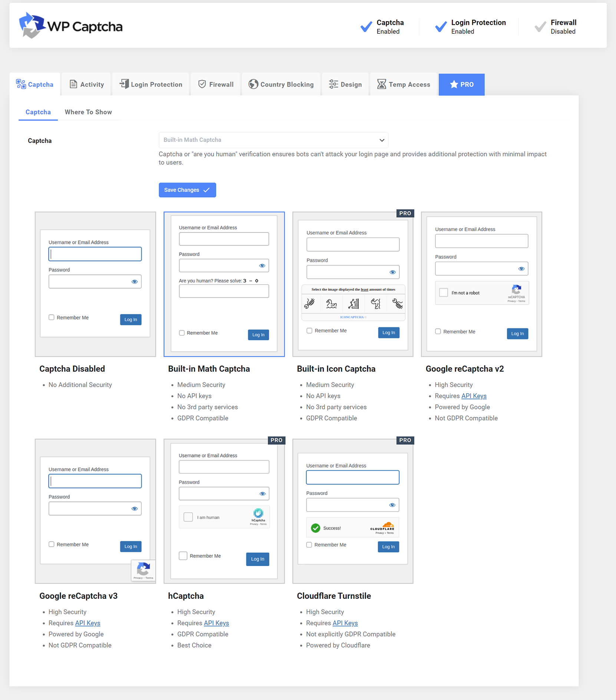616x700 pixels.
Task: Check Remember Me in Captcha Disabled preview
Action: tap(52, 317)
